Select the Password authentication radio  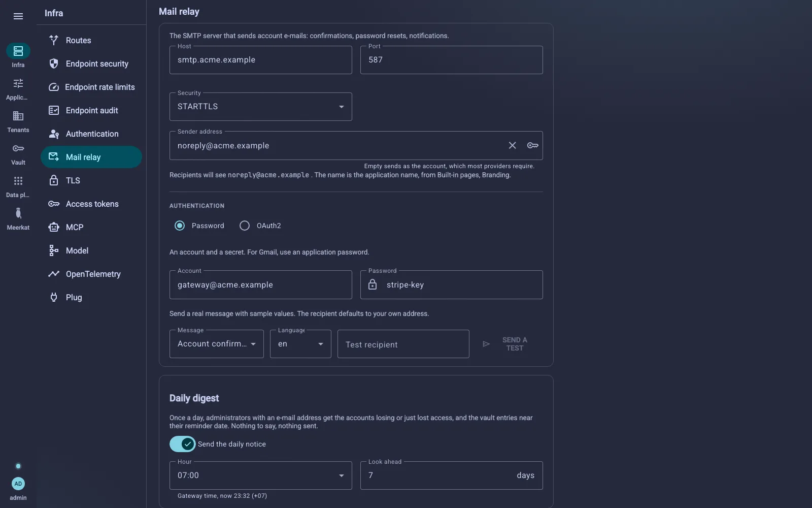tap(180, 226)
